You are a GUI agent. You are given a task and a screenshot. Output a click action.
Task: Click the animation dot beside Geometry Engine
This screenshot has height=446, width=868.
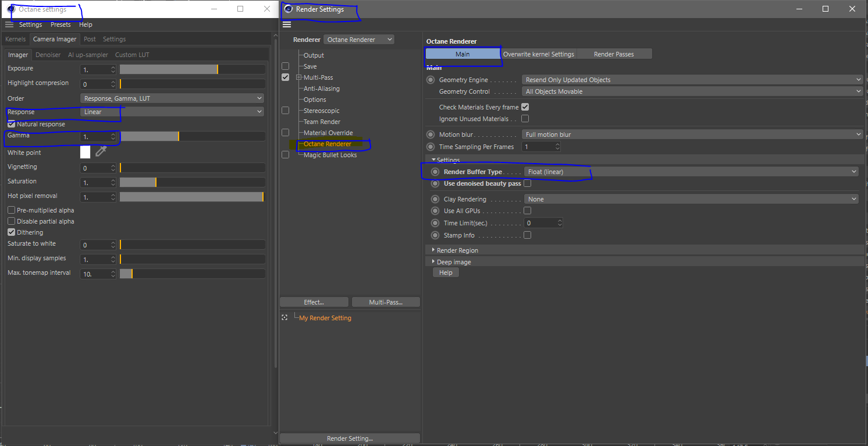[431, 80]
